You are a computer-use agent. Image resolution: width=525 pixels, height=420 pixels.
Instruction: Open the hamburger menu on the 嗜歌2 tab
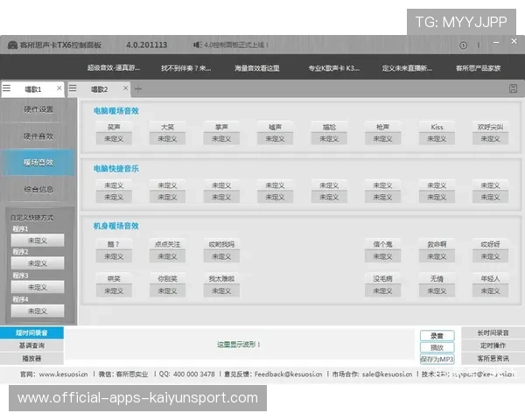coord(73,88)
